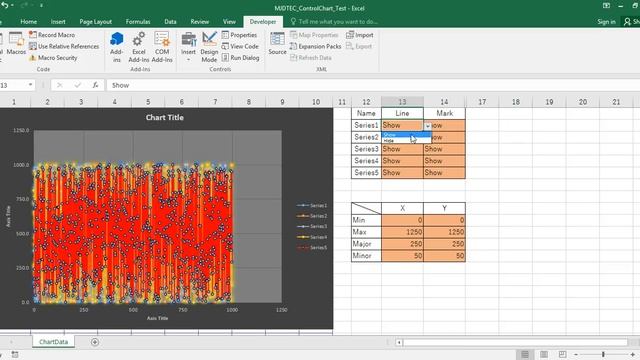Switch to Page Layout tab
The image size is (640, 360).
[x=96, y=22]
